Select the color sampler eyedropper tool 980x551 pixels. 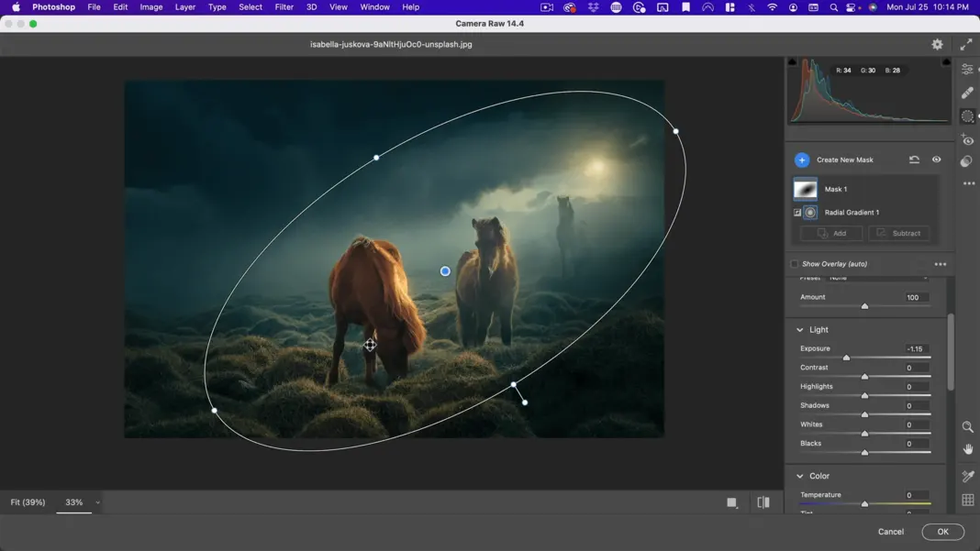[x=967, y=477]
